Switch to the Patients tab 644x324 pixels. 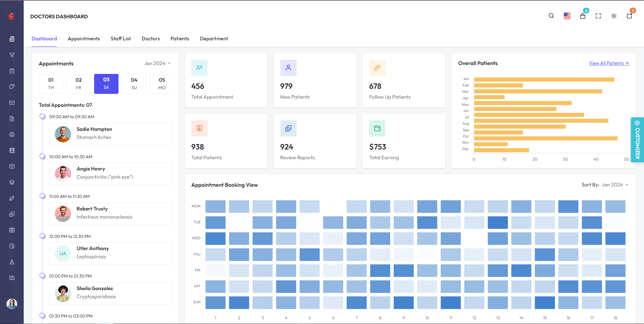pos(180,39)
